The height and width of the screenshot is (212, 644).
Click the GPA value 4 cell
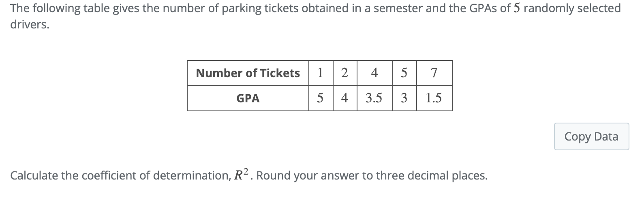pyautogui.click(x=344, y=98)
